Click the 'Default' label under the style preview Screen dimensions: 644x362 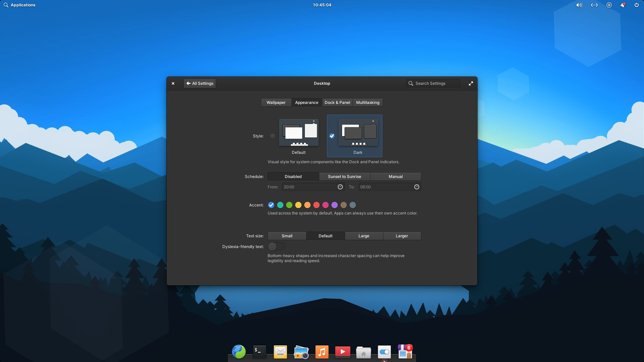299,153
